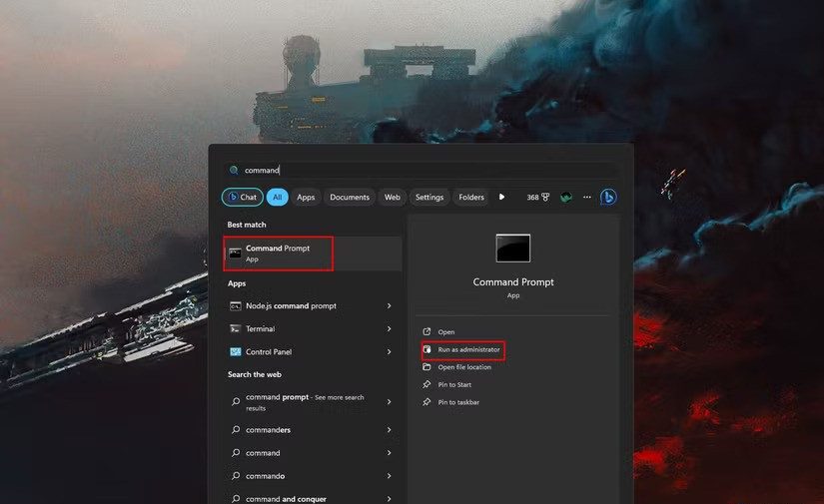This screenshot has height=504, width=824.
Task: Click the Node.js command prompt icon
Action: tap(236, 306)
